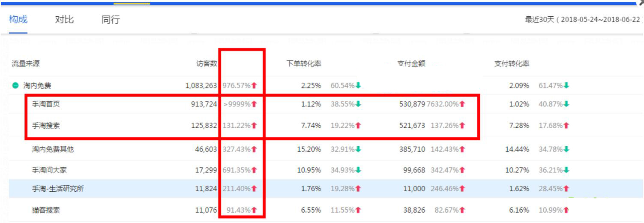Open the 同行 tab
The height and width of the screenshot is (223, 644).
[x=111, y=19]
